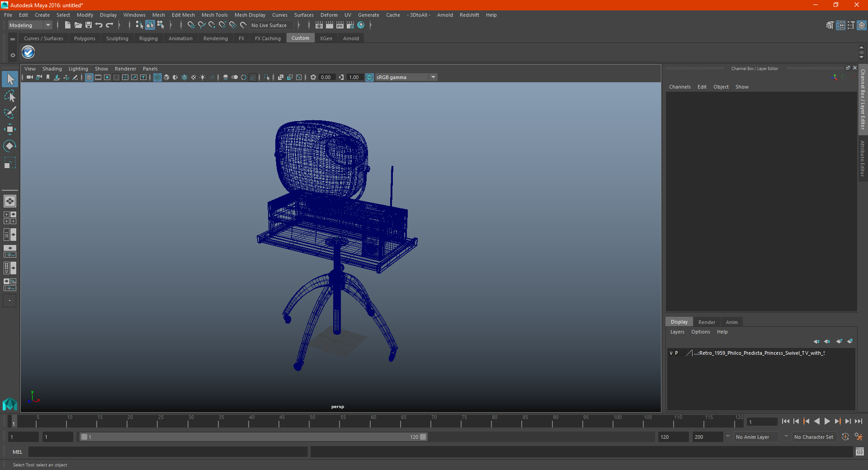The width and height of the screenshot is (868, 470).
Task: Toggle wireframe display in viewport toolbar
Action: 157,77
